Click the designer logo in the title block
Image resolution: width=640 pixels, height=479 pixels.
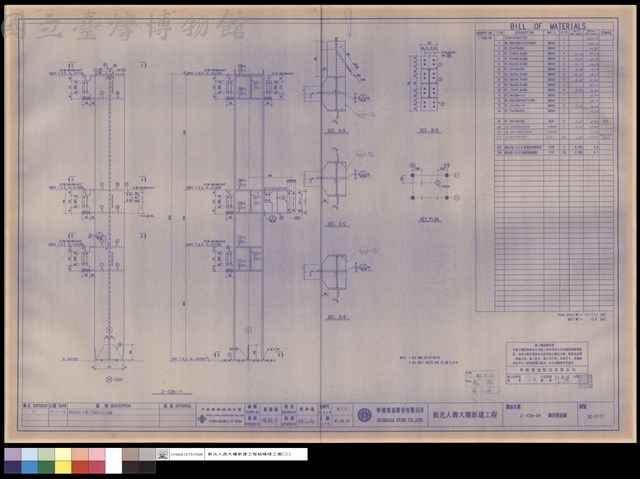coord(202,419)
